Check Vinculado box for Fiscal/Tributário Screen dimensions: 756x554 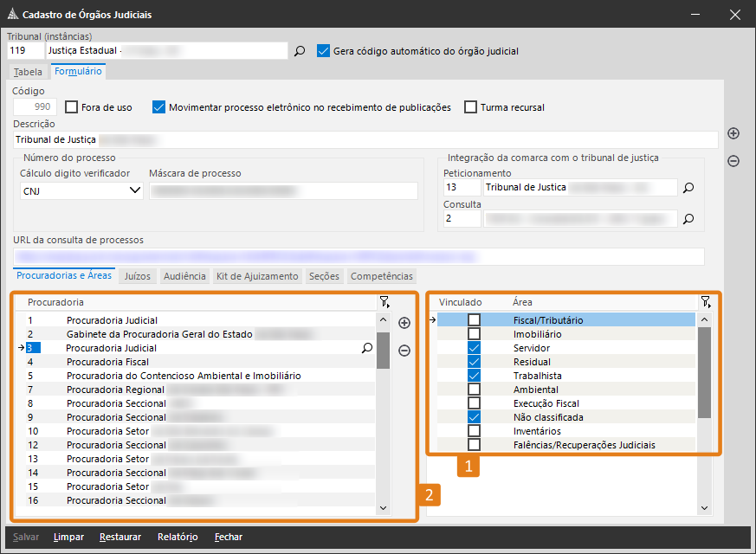coord(474,320)
